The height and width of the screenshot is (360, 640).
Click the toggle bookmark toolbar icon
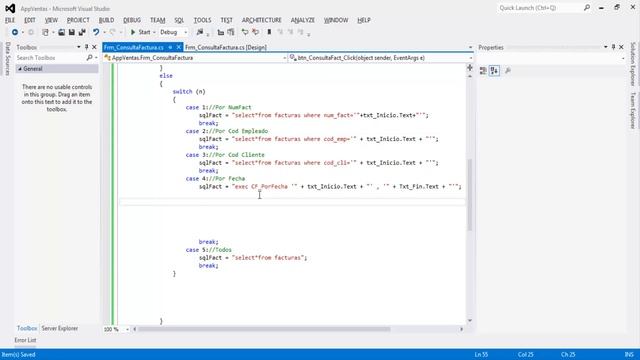click(269, 32)
